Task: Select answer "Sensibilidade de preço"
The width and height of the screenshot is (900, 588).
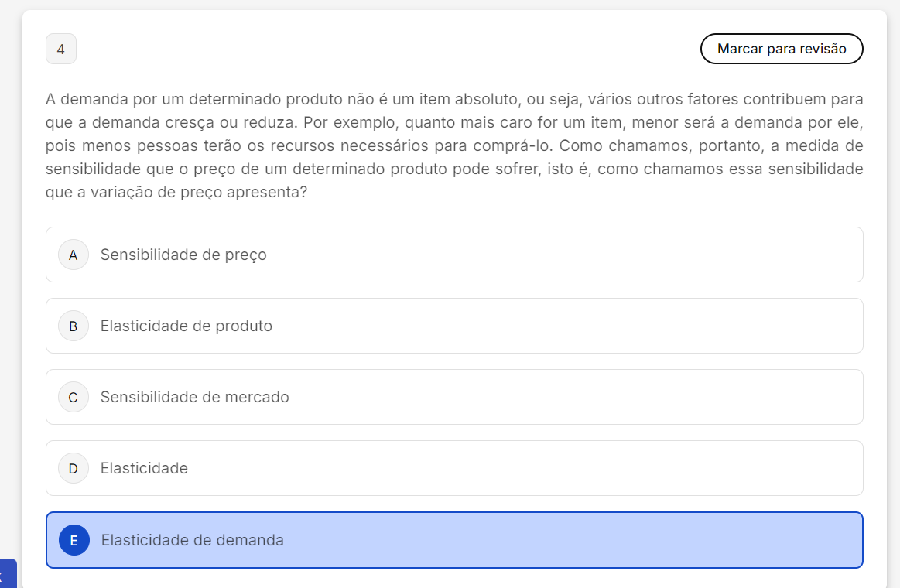Action: pyautogui.click(x=183, y=255)
